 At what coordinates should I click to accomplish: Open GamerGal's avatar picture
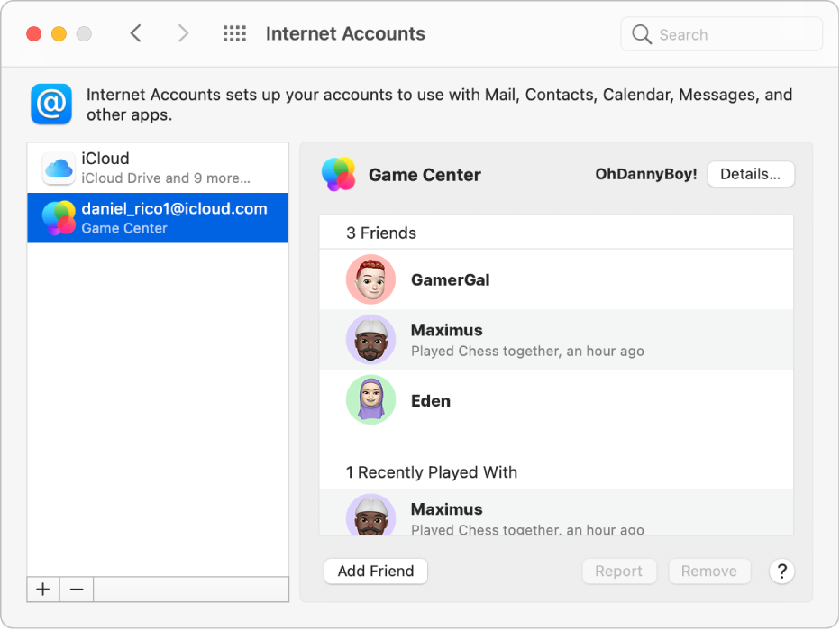click(370, 279)
